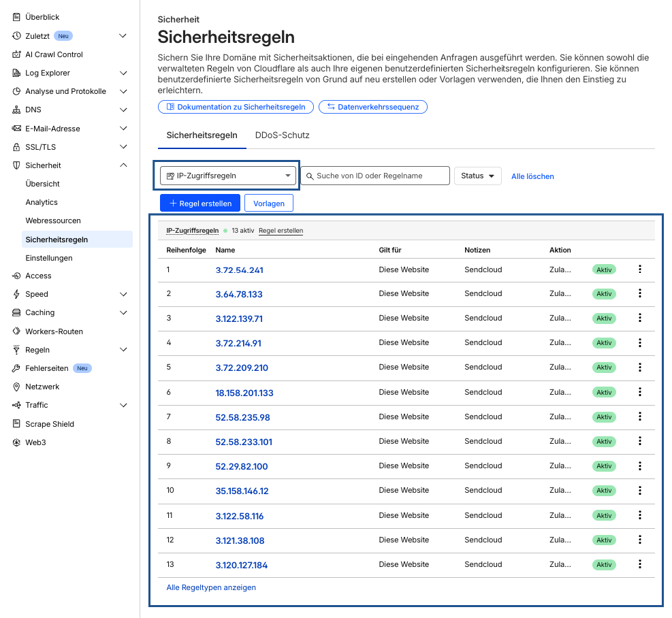Expand the Regeln section chevron

[123, 350]
